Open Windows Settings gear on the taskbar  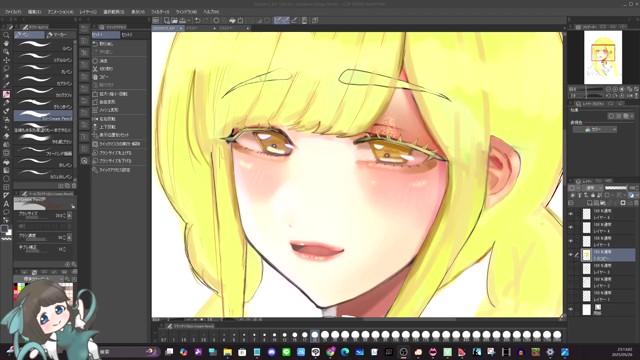click(x=550, y=351)
